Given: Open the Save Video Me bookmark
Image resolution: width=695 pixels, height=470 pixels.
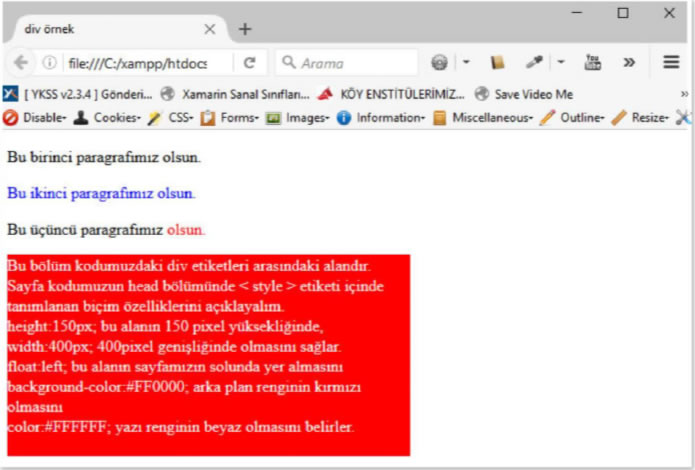Looking at the screenshot, I should click(524, 94).
